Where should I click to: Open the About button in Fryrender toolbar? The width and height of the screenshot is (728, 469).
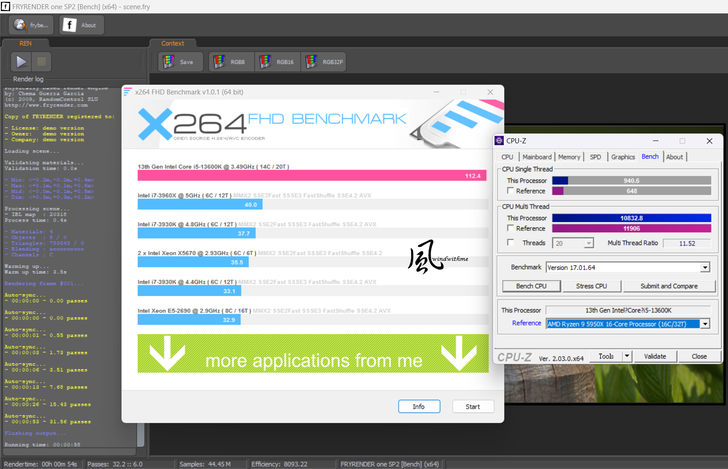pos(81,25)
